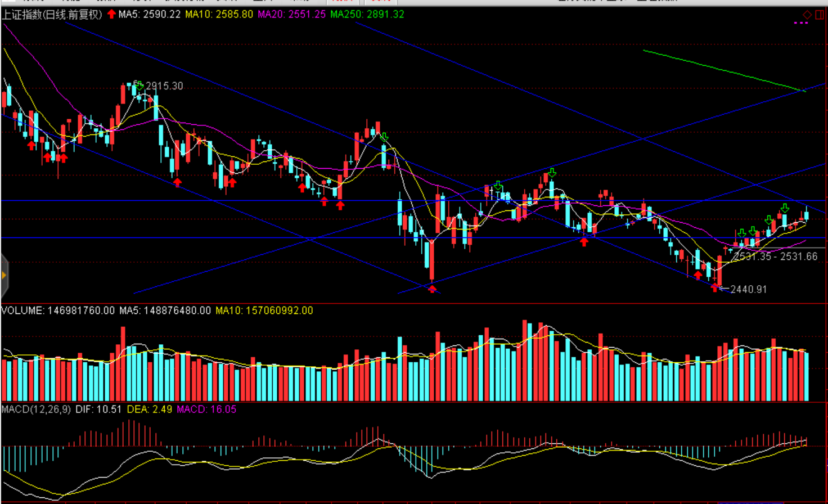828x504 pixels.
Task: Click the red diamond icon at top right
Action: tap(807, 15)
